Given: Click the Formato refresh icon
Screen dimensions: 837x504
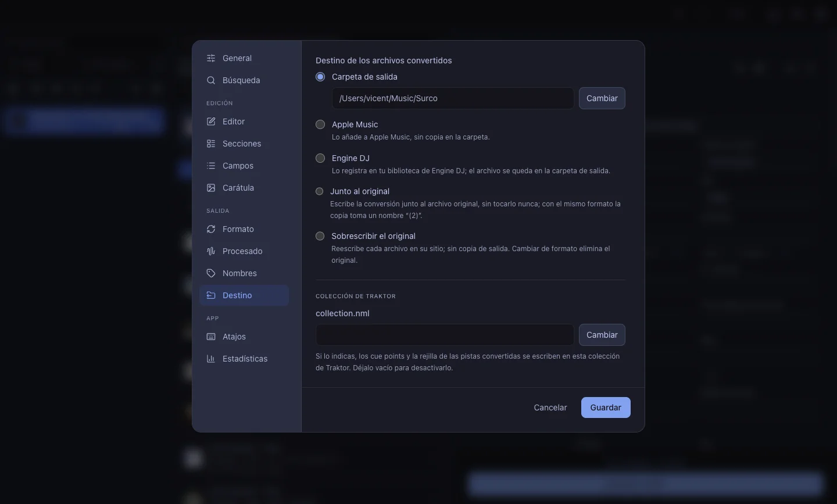Looking at the screenshot, I should [211, 229].
